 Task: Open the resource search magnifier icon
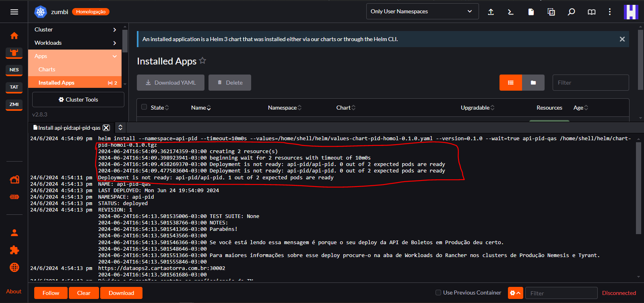click(571, 12)
